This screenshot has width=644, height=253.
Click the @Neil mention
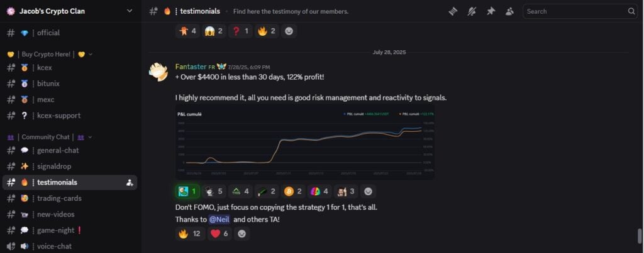[x=219, y=220]
